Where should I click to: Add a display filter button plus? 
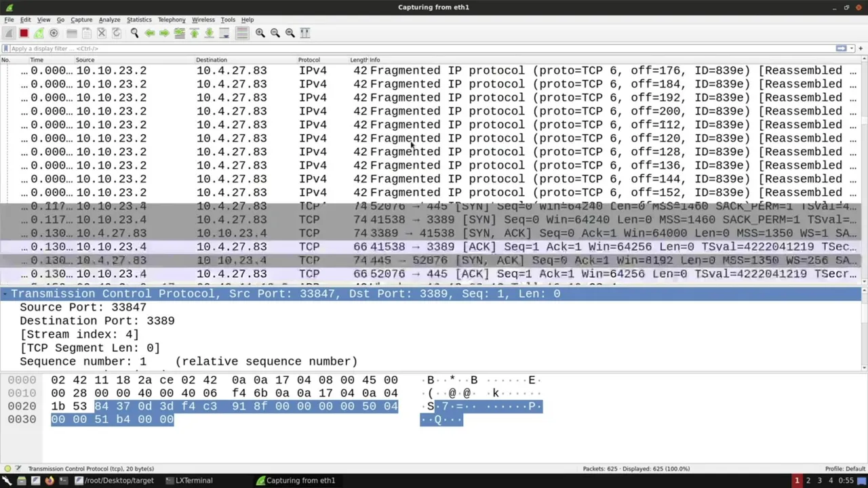point(861,49)
